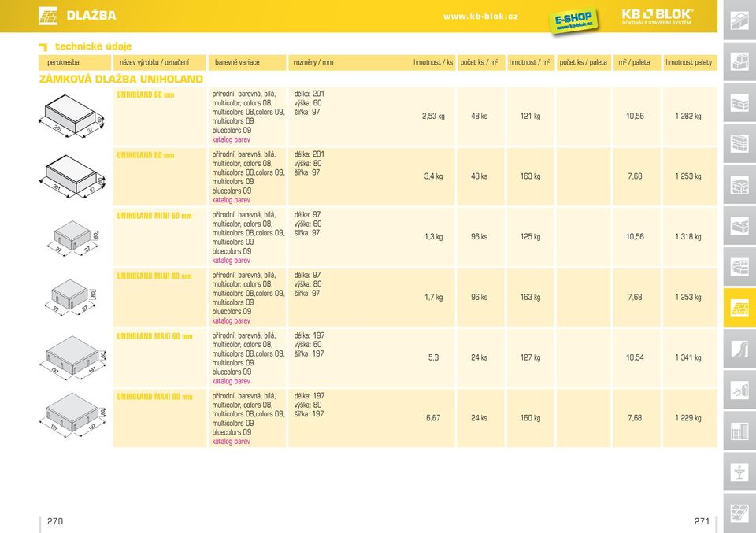756x533 pixels.
Task: Click the pallet weight '1 318 kg'
Action: click(688, 237)
